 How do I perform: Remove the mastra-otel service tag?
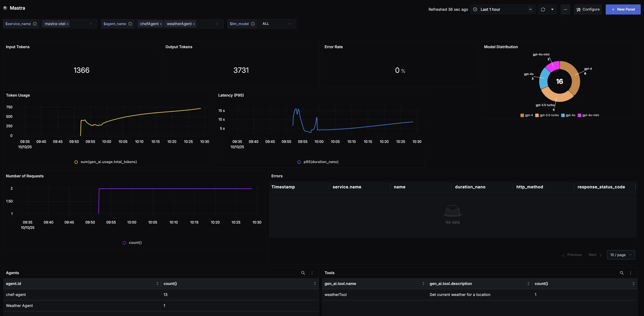pyautogui.click(x=67, y=24)
